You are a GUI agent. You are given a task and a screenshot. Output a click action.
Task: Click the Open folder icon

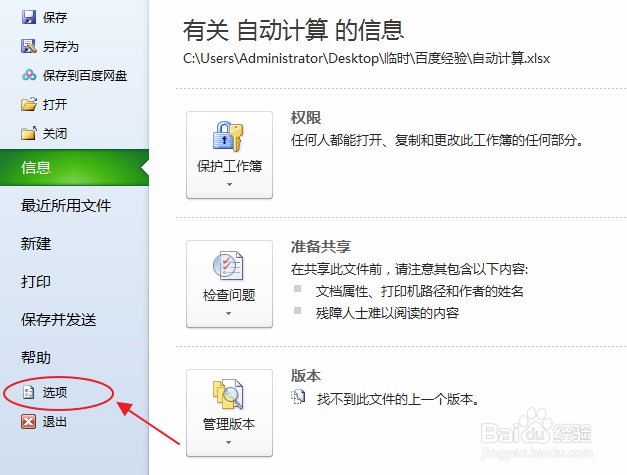click(29, 104)
